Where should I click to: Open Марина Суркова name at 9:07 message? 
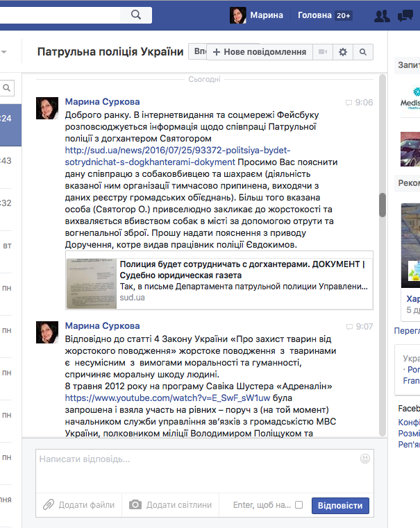(x=102, y=325)
